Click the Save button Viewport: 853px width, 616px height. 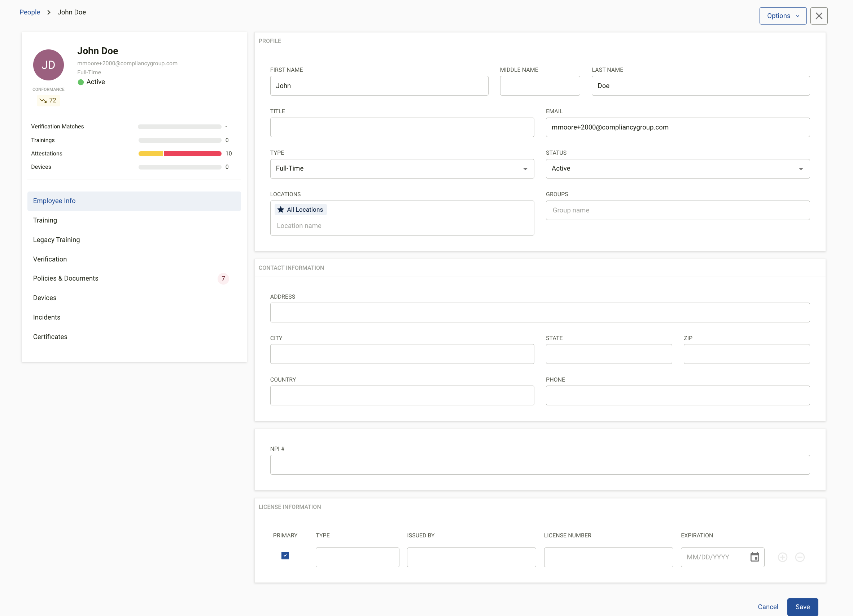point(802,607)
